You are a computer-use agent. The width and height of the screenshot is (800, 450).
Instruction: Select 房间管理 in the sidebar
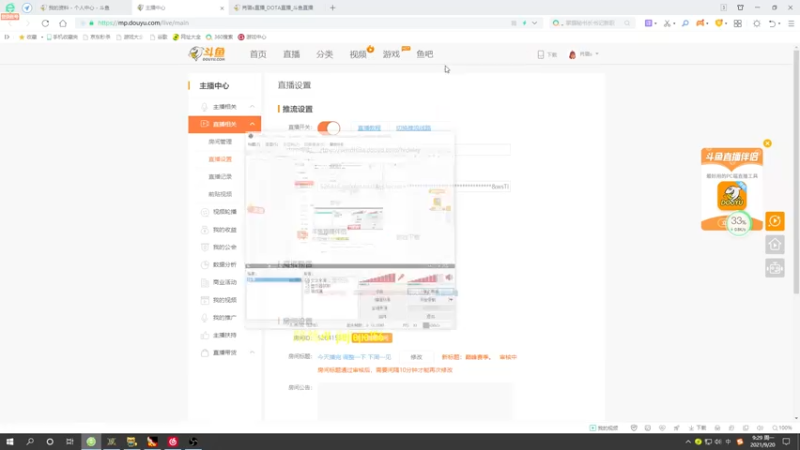(220, 142)
